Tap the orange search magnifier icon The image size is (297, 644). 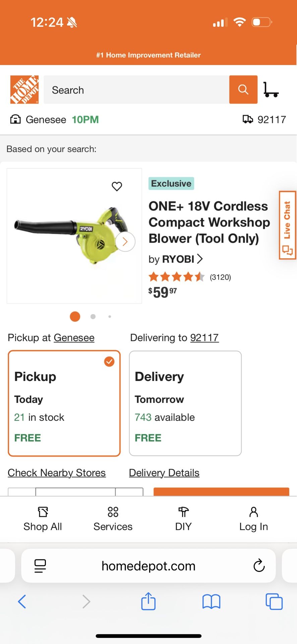tap(243, 90)
